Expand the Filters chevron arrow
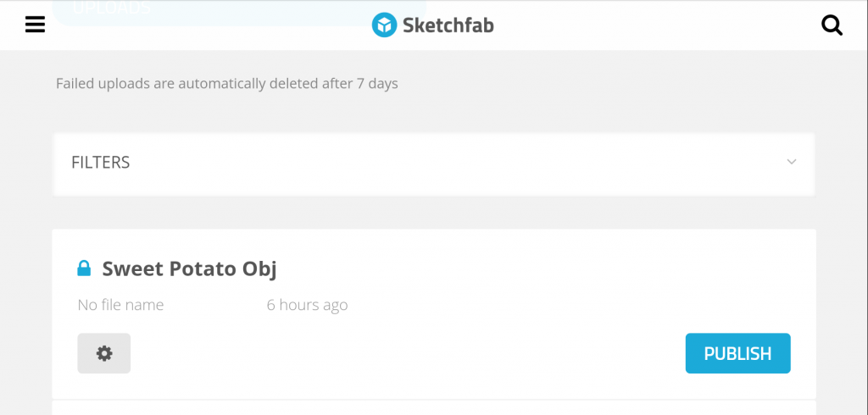The height and width of the screenshot is (415, 868). click(792, 162)
